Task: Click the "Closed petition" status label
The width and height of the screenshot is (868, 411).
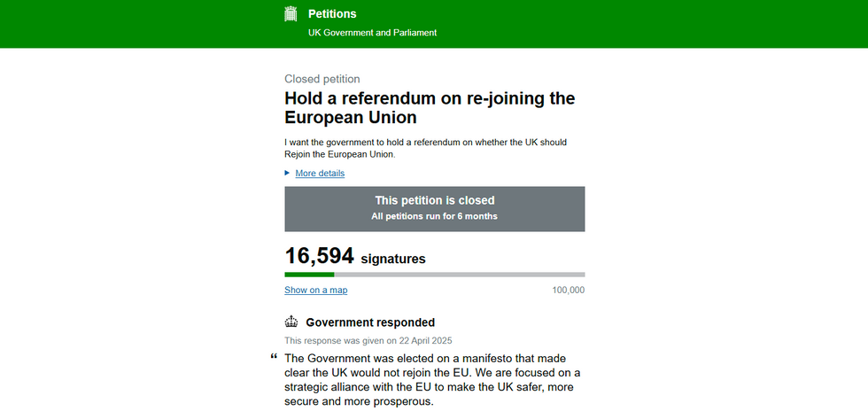Action: click(x=322, y=79)
